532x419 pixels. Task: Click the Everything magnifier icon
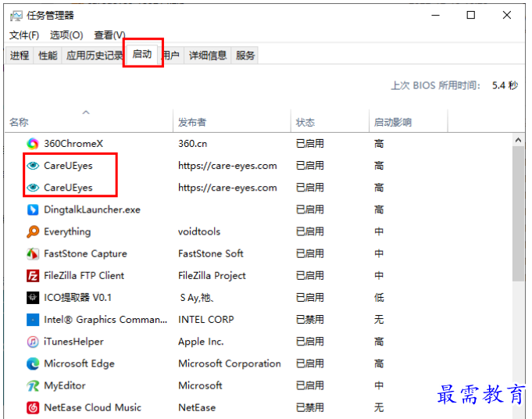(x=33, y=231)
